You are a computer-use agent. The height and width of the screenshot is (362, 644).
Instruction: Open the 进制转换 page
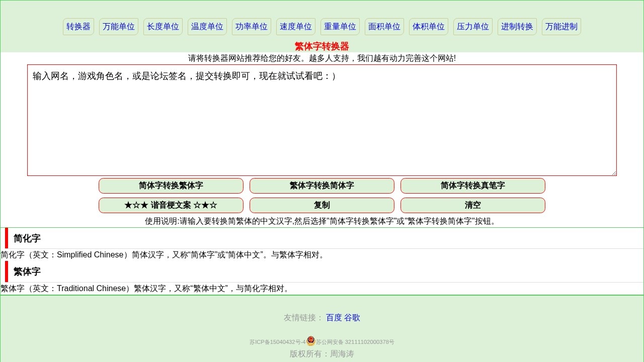click(517, 26)
